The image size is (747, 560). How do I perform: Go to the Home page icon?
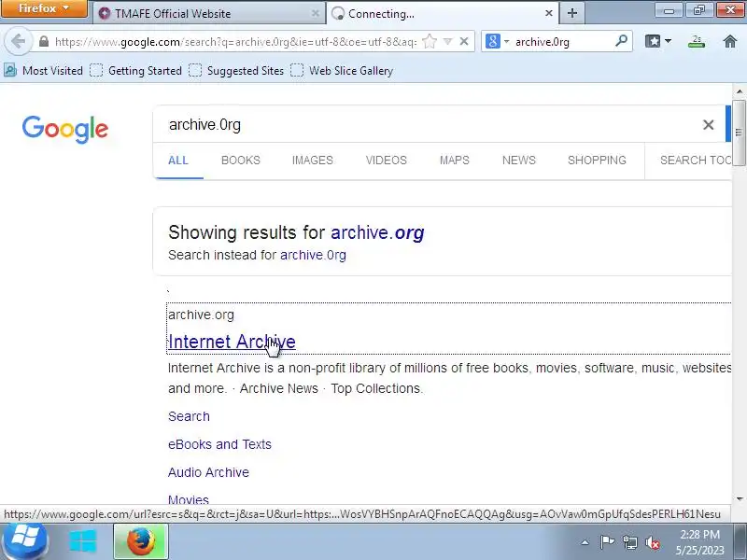tap(730, 41)
